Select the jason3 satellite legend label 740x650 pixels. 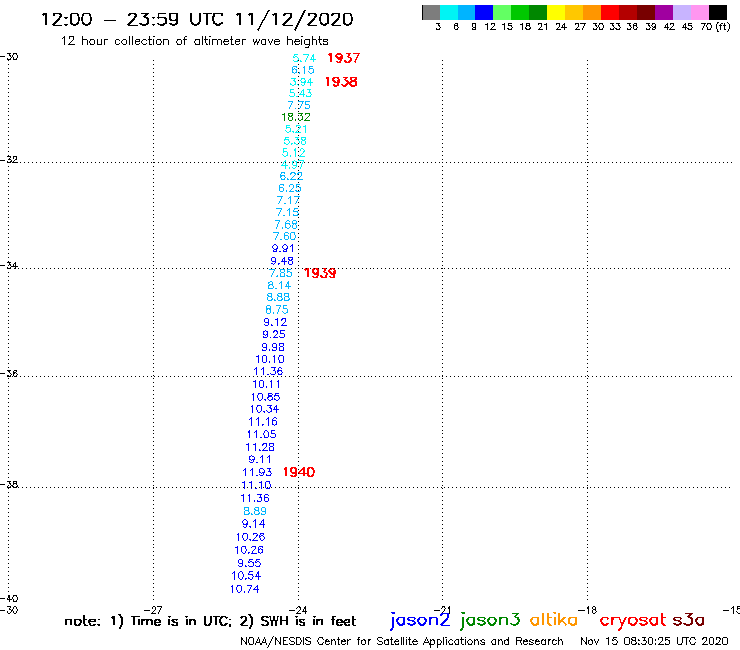pyautogui.click(x=490, y=620)
